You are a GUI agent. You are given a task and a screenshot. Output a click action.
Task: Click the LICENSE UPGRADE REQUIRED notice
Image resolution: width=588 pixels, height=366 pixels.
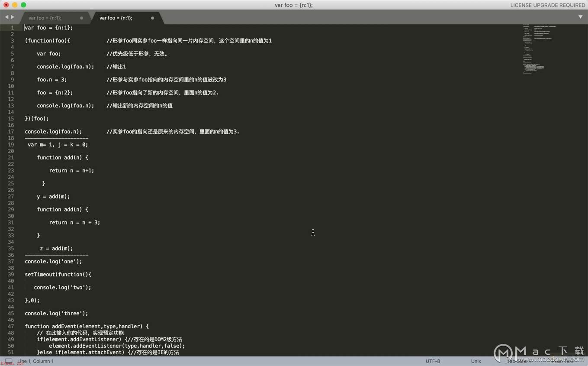tap(548, 5)
